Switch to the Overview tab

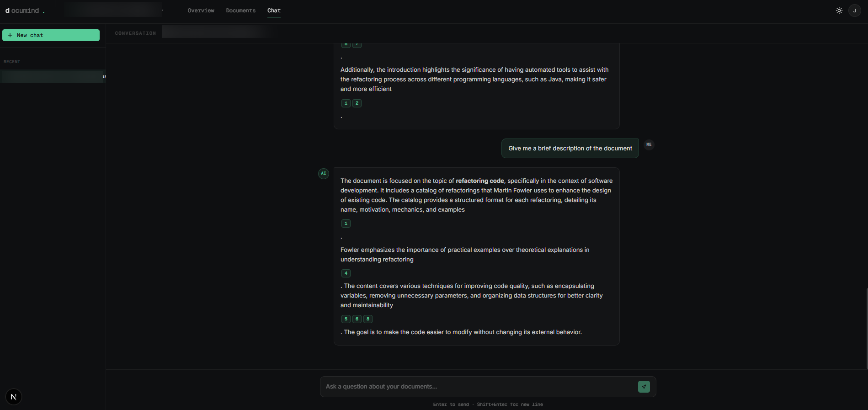pyautogui.click(x=201, y=11)
